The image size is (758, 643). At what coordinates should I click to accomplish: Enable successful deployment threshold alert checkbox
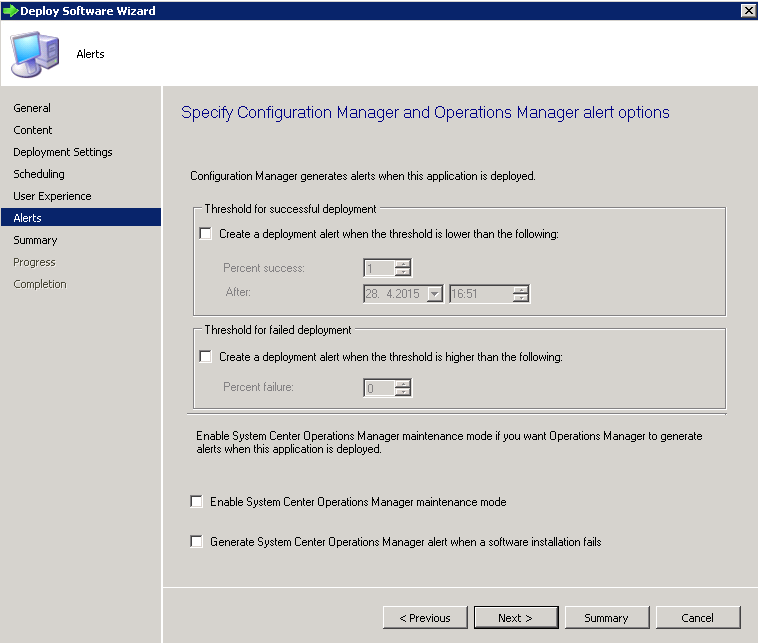tap(205, 234)
